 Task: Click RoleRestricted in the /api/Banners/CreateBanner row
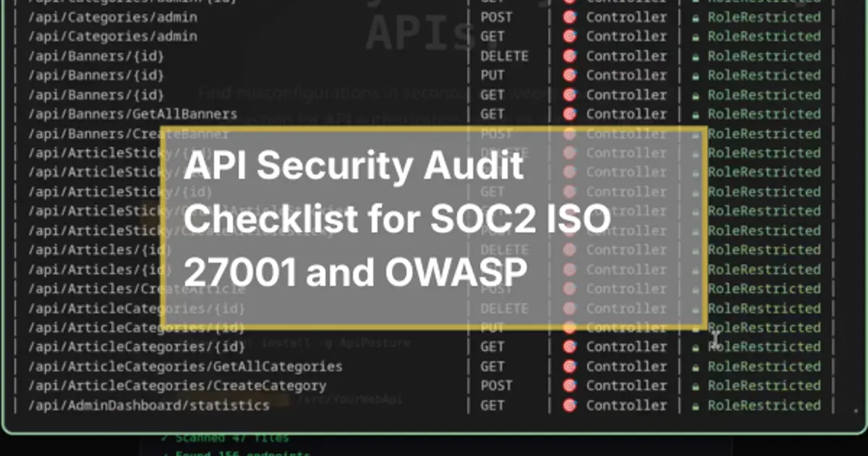click(764, 133)
